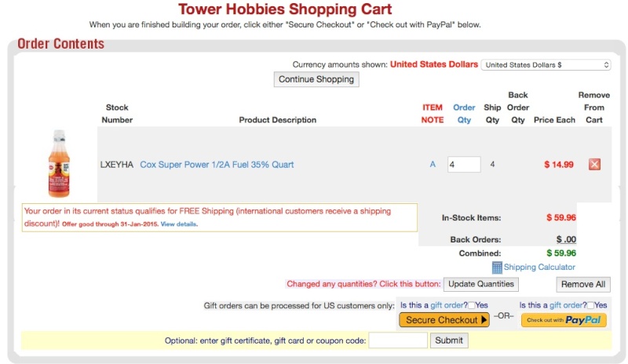Click the Order Qty column header
The height and width of the screenshot is (364, 628).
[x=464, y=114]
